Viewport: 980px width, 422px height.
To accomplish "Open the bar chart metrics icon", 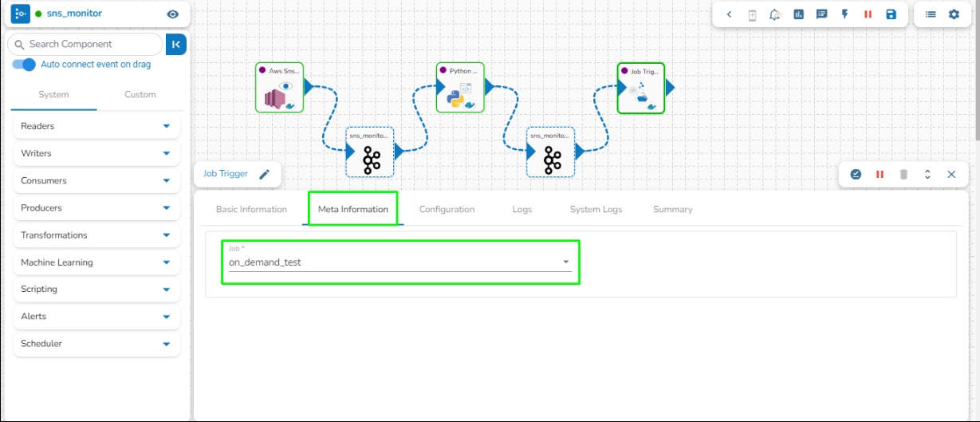I will pos(798,14).
